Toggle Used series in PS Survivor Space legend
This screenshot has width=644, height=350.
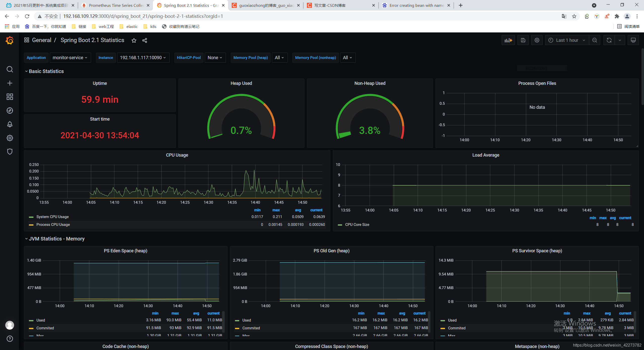(452, 320)
